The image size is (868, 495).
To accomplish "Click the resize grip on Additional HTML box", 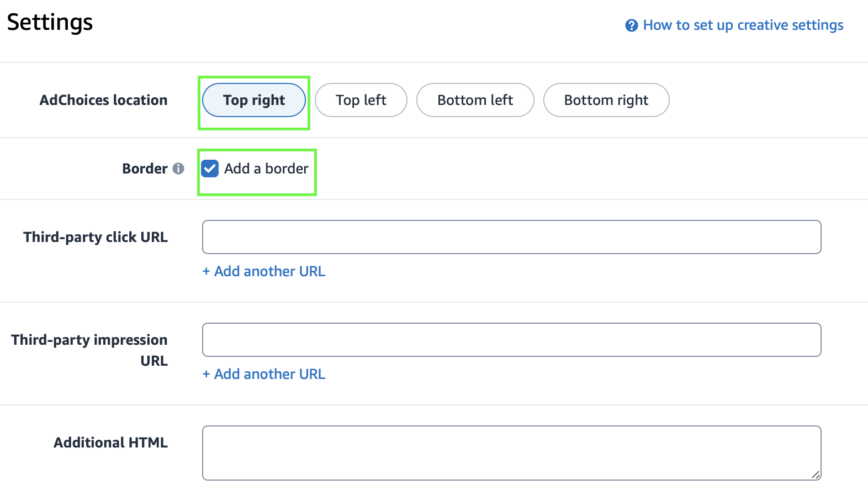I will coord(816,475).
